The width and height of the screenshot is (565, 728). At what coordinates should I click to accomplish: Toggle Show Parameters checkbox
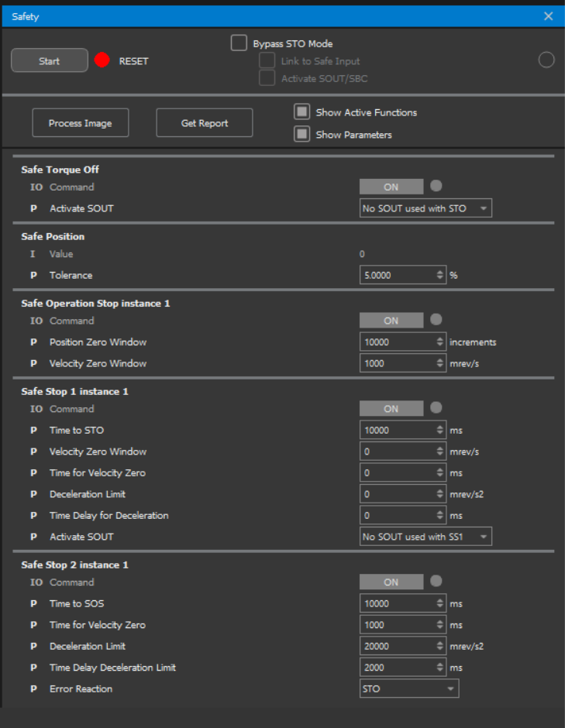(301, 135)
